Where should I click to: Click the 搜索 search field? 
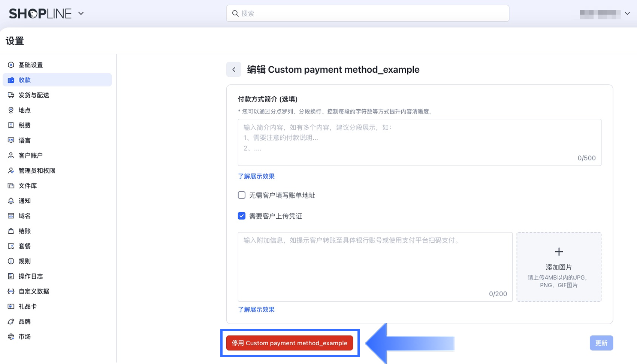tap(368, 13)
